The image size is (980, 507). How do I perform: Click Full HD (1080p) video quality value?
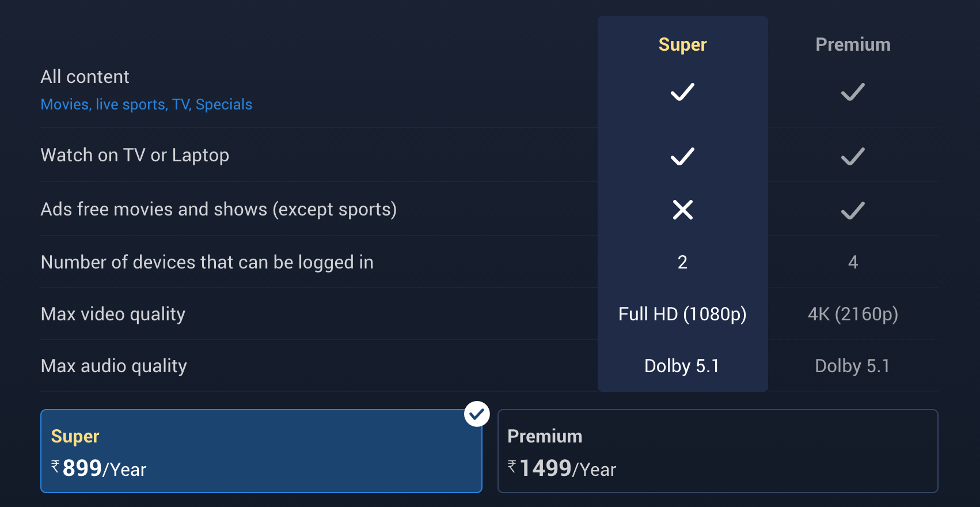pos(682,314)
